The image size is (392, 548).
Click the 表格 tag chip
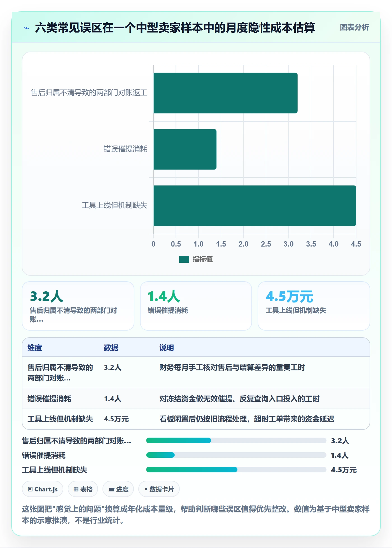tap(83, 489)
